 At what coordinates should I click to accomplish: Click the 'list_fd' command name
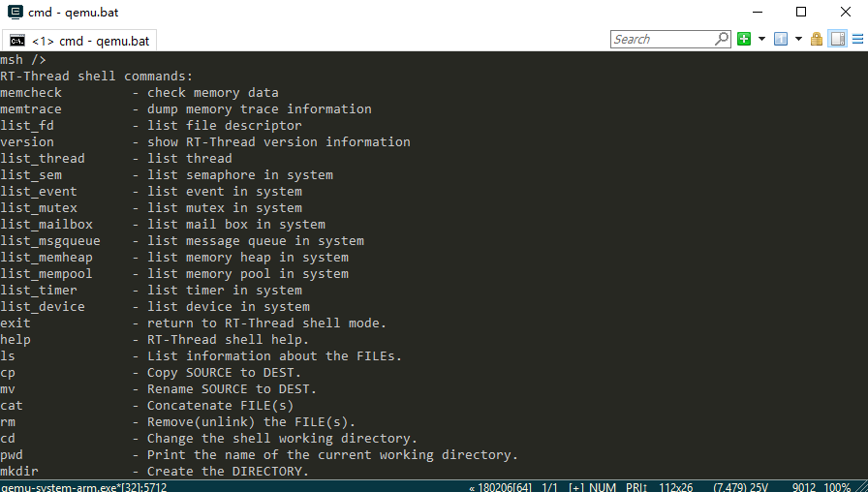(27, 126)
